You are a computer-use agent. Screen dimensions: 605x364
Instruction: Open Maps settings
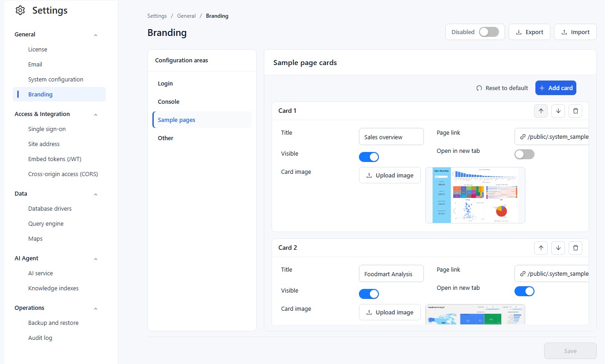click(x=35, y=238)
